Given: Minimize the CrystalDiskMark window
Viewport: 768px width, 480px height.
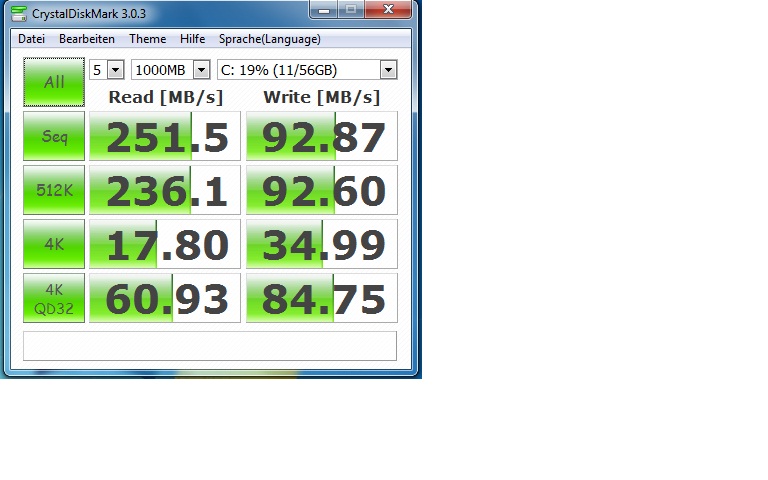Looking at the screenshot, I should pos(323,9).
